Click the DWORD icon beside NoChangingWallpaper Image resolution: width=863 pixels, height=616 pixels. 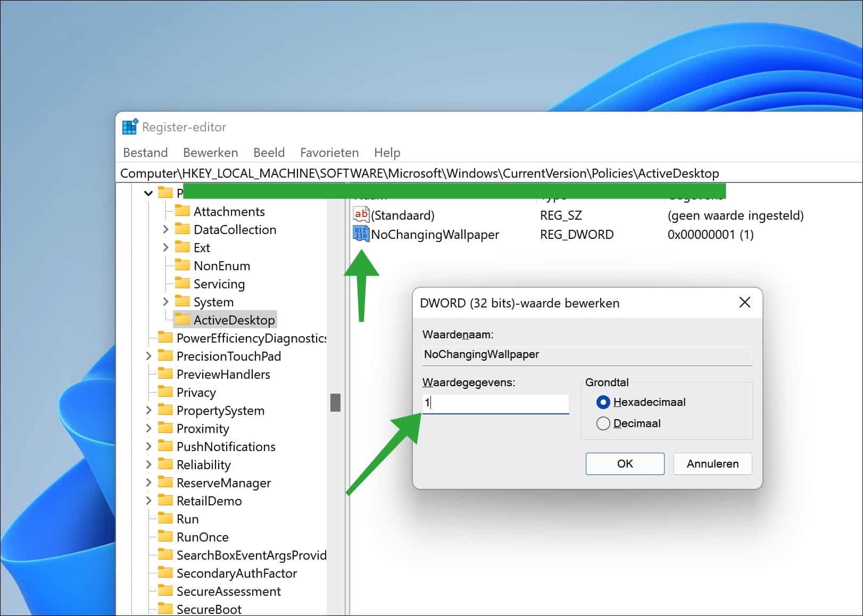coord(361,234)
